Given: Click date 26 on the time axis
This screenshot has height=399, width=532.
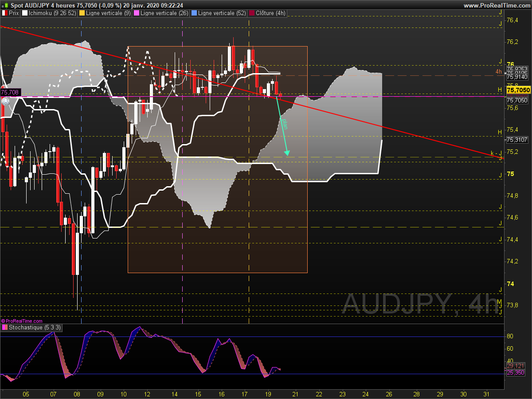Looking at the screenshot, I should coord(389,394).
